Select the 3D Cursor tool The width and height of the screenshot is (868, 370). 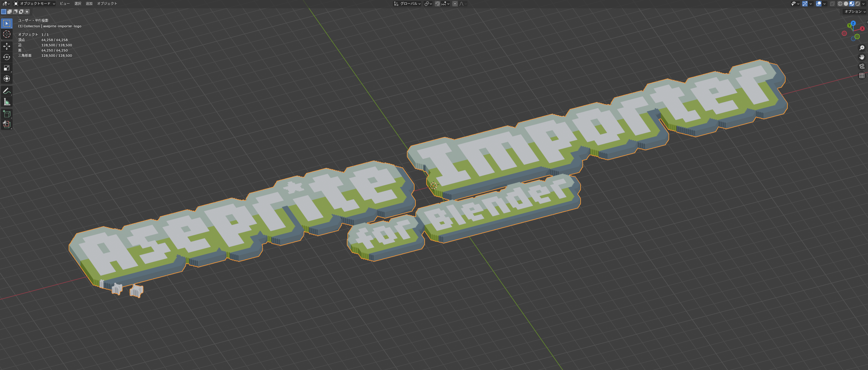[6, 34]
